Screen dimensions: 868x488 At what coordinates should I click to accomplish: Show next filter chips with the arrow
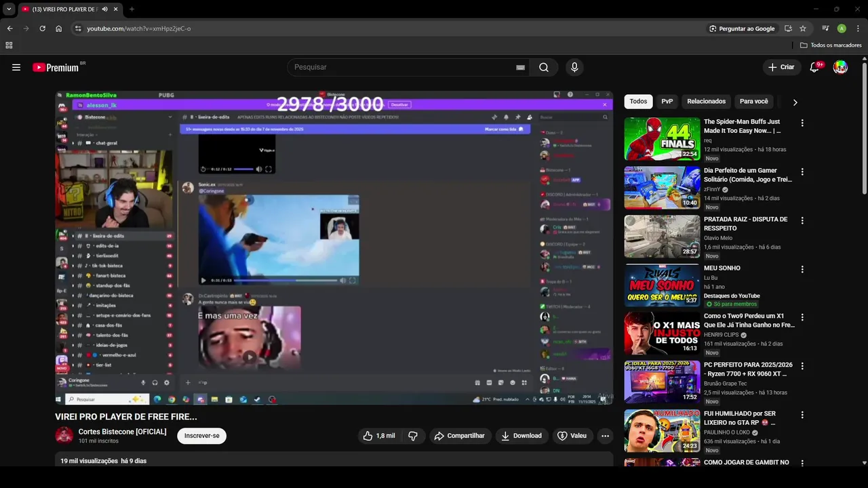(x=795, y=102)
